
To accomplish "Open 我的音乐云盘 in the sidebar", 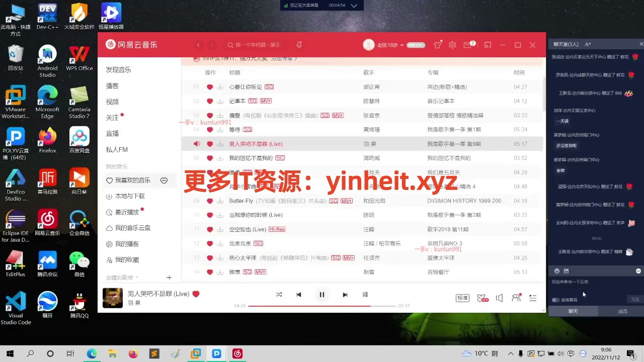I will coord(133,228).
